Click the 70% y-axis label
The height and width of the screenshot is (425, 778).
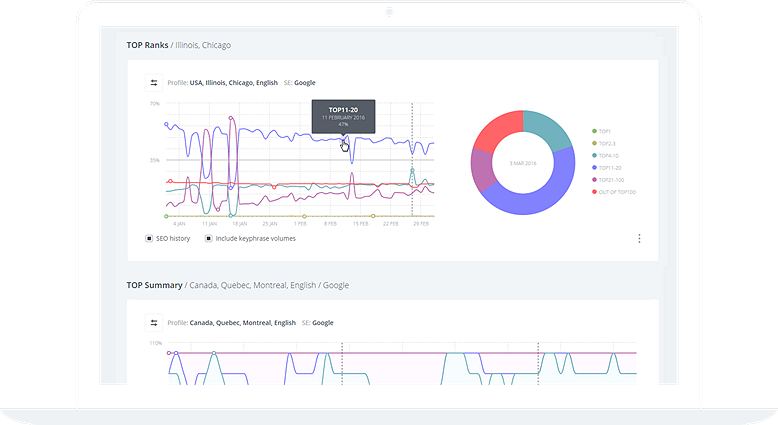pyautogui.click(x=155, y=104)
